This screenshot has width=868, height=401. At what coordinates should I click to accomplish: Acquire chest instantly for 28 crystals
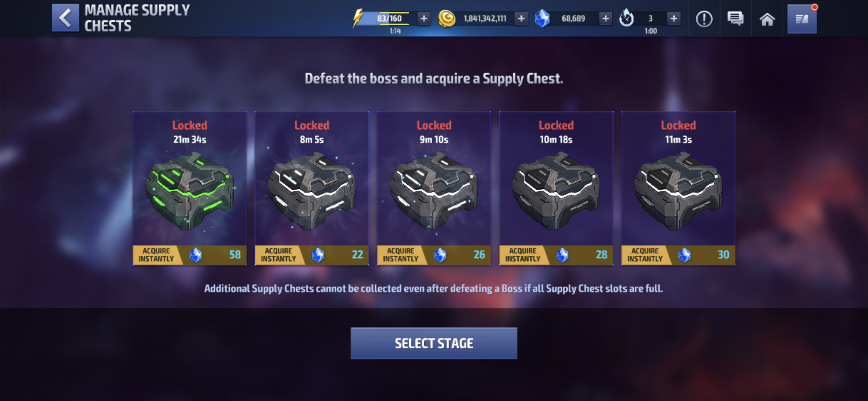click(x=556, y=255)
